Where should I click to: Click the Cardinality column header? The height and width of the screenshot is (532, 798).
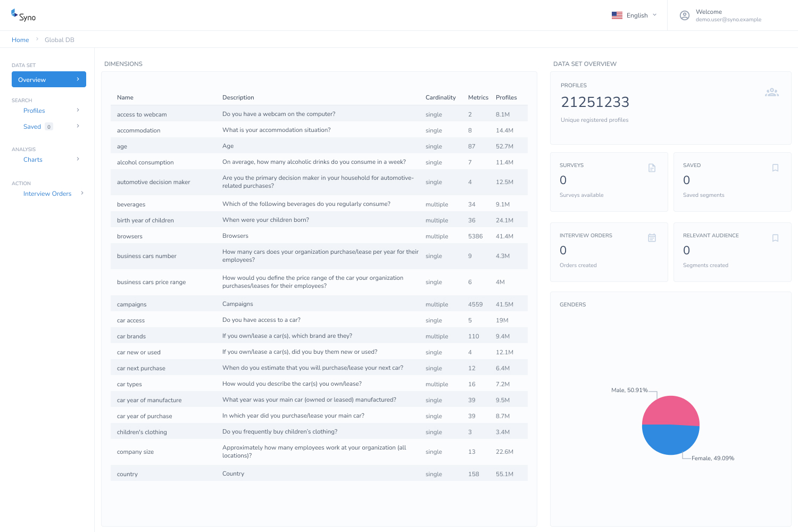click(440, 97)
